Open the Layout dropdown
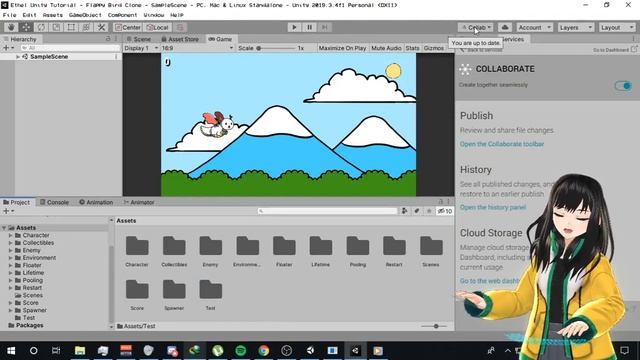The width and height of the screenshot is (640, 360). pos(617,27)
